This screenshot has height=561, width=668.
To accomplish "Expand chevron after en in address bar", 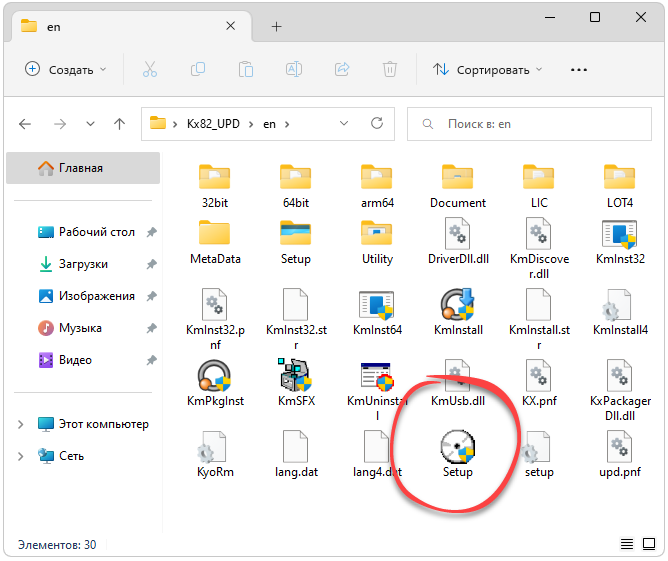I will [x=287, y=124].
